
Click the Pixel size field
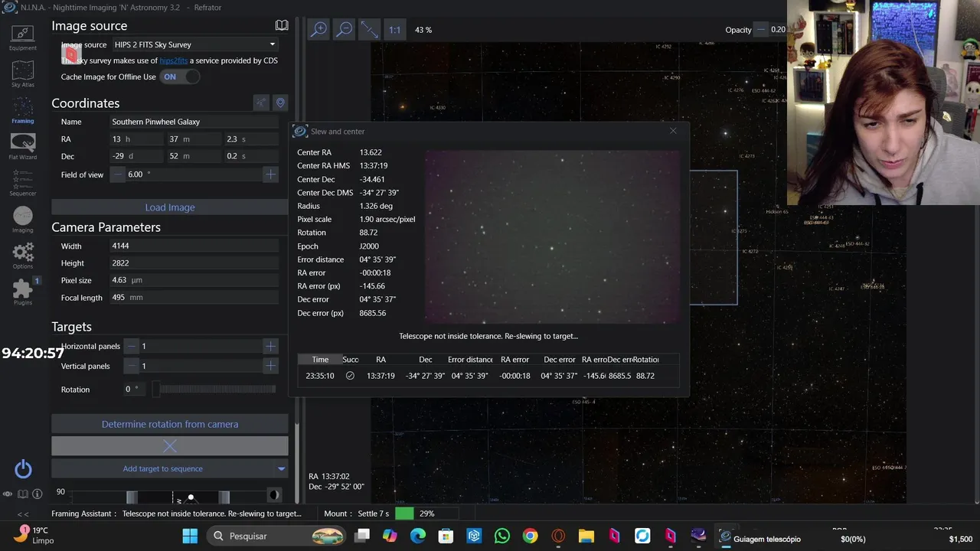(x=194, y=281)
